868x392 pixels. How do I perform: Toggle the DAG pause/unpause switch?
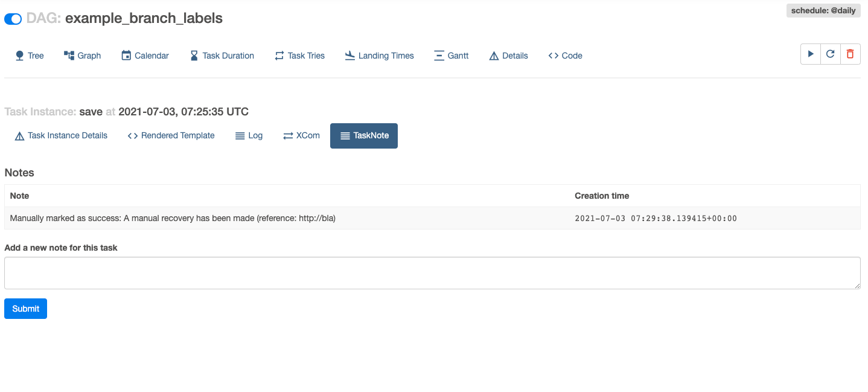13,19
